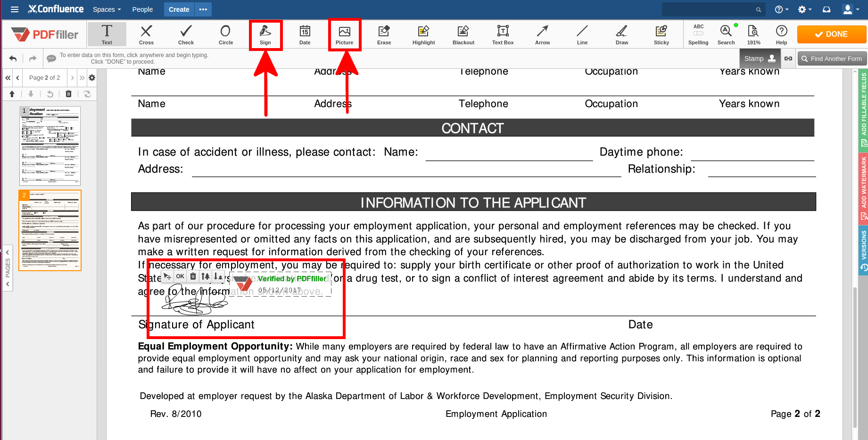Select the Circle tool
The width and height of the screenshot is (868, 440).
point(225,34)
